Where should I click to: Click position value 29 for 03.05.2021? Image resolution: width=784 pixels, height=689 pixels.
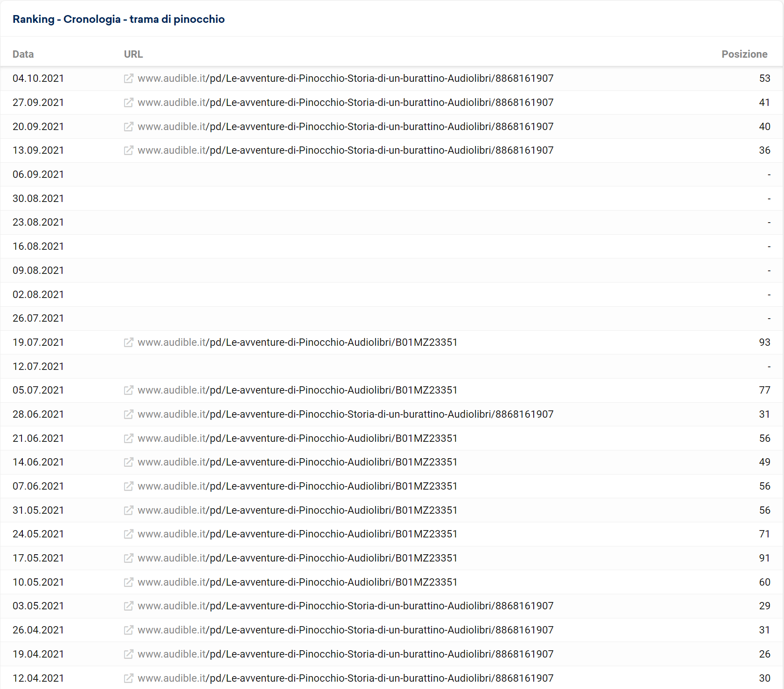(765, 606)
